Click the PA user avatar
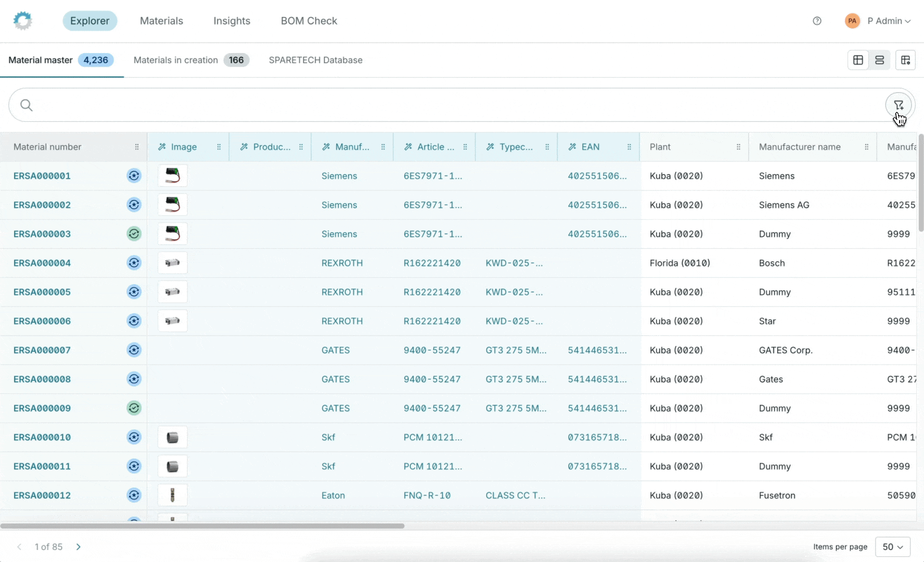This screenshot has width=924, height=562. coord(852,21)
